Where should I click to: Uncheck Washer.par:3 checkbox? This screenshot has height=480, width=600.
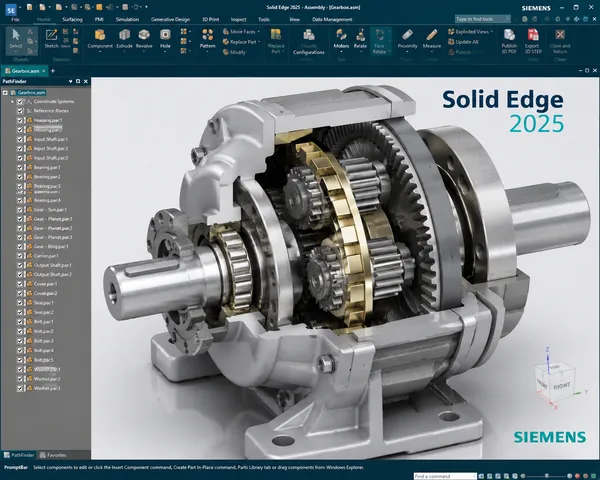pos(20,388)
